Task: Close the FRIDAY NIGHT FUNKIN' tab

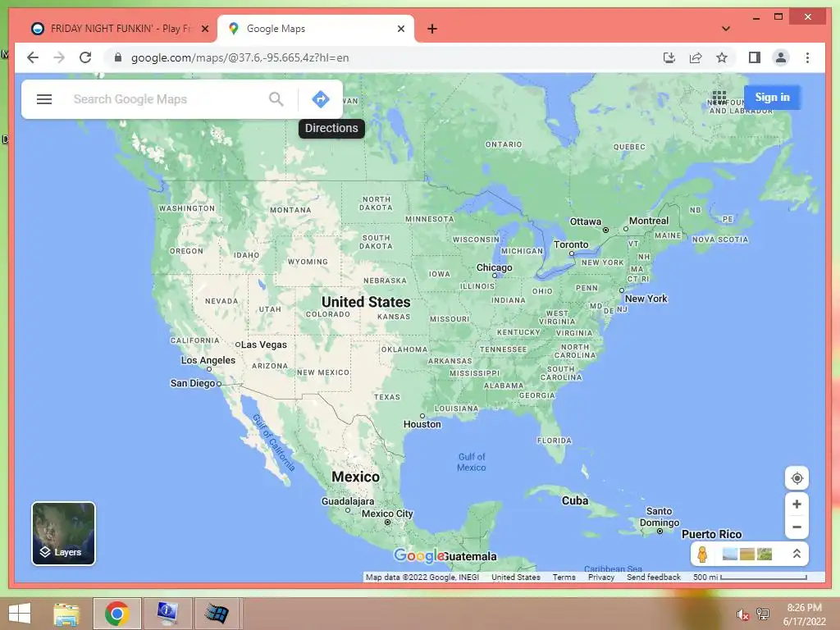Action: point(204,29)
